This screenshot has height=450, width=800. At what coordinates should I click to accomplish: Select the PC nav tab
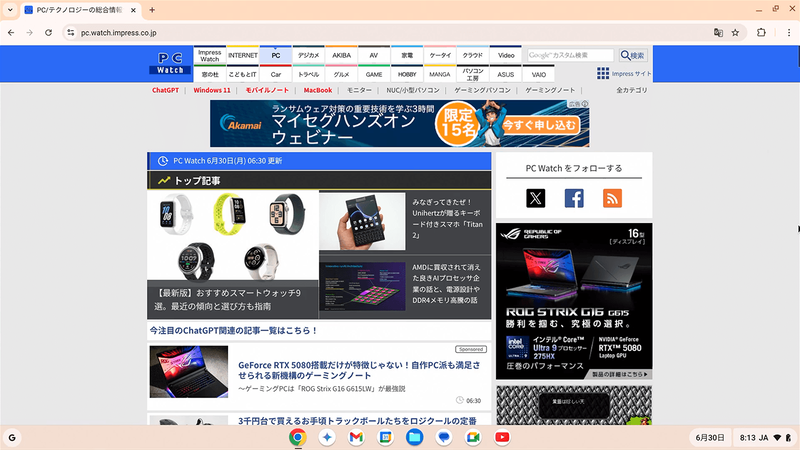coord(276,55)
